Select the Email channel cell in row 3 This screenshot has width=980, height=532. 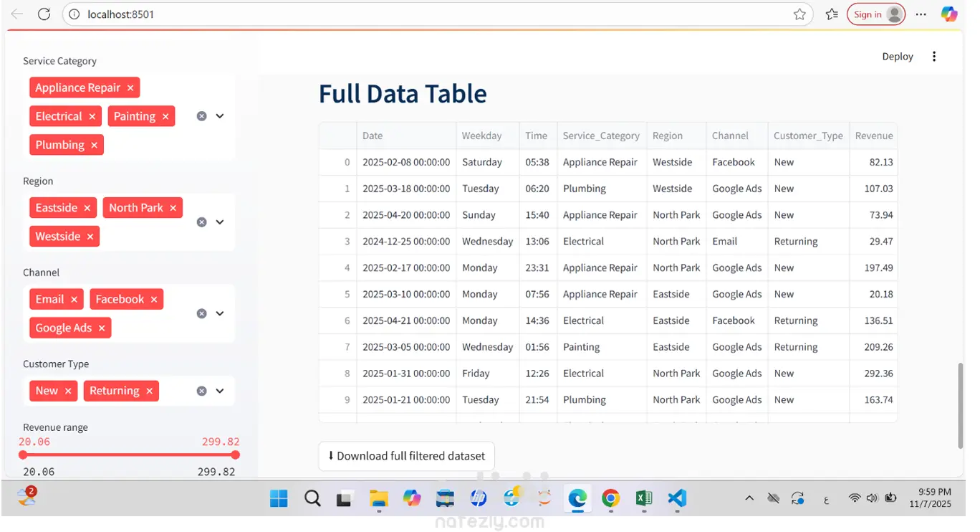click(737, 242)
